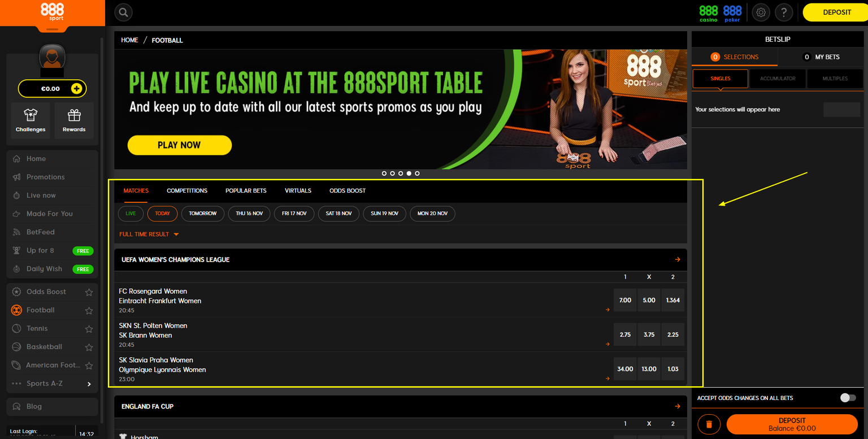Open the search magnifier

(x=123, y=12)
